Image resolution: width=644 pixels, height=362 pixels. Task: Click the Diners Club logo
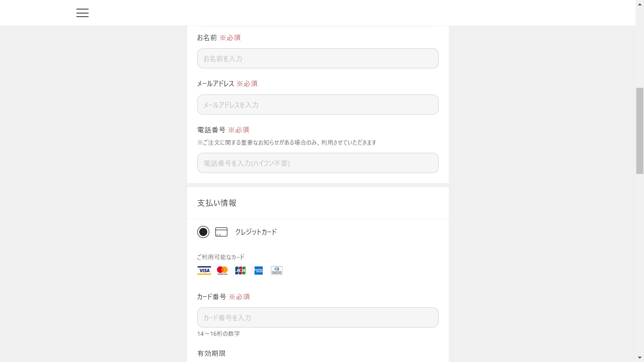(x=277, y=270)
